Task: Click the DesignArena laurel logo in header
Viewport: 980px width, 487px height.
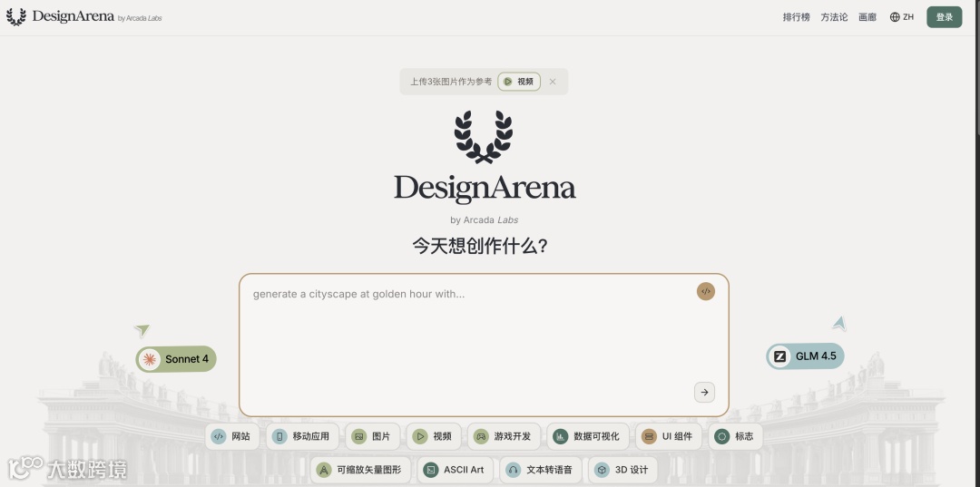Action: click(x=15, y=17)
